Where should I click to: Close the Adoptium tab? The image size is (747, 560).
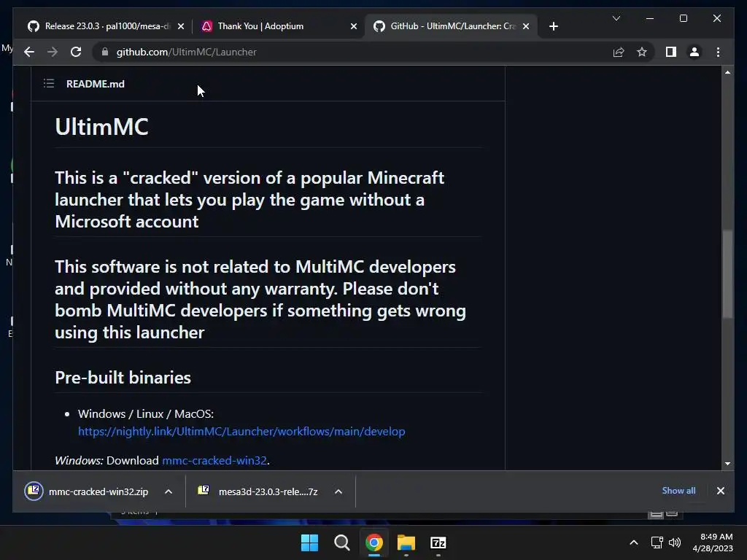354,26
